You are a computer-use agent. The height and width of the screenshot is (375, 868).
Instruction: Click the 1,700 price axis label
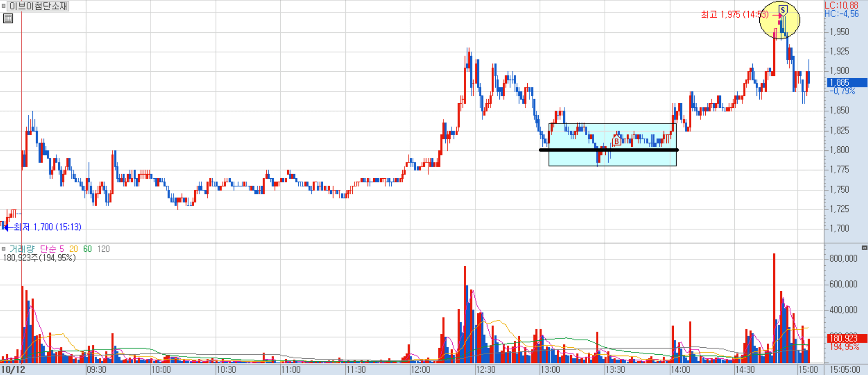tap(839, 228)
